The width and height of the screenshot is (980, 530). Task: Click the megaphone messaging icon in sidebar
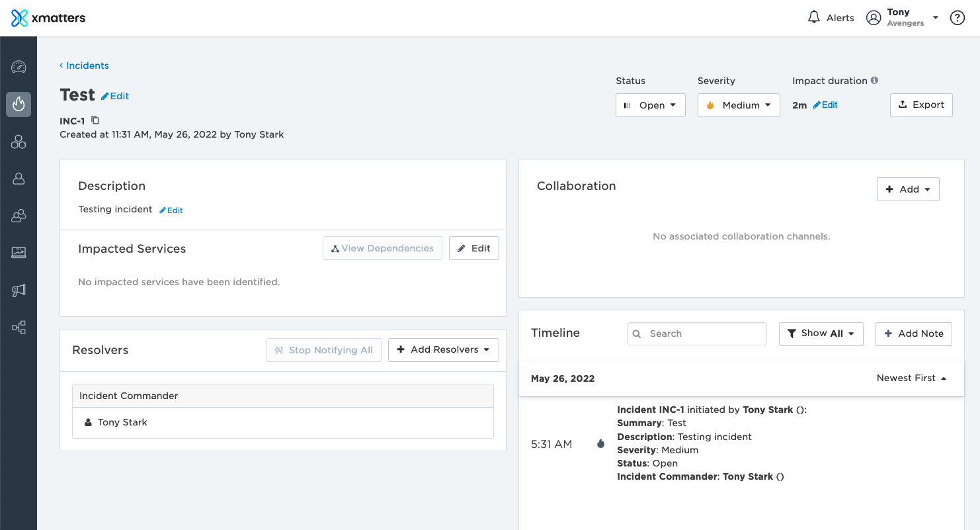click(x=19, y=290)
